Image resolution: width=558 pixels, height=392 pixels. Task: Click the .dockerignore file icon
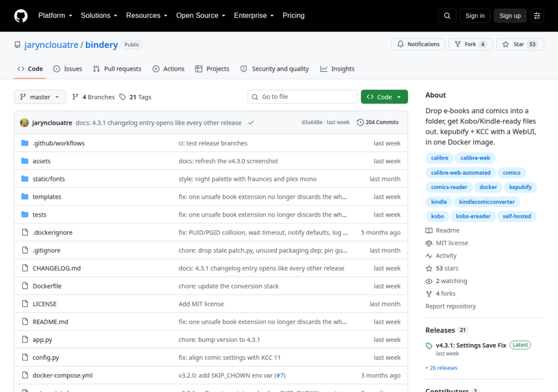[x=25, y=232]
